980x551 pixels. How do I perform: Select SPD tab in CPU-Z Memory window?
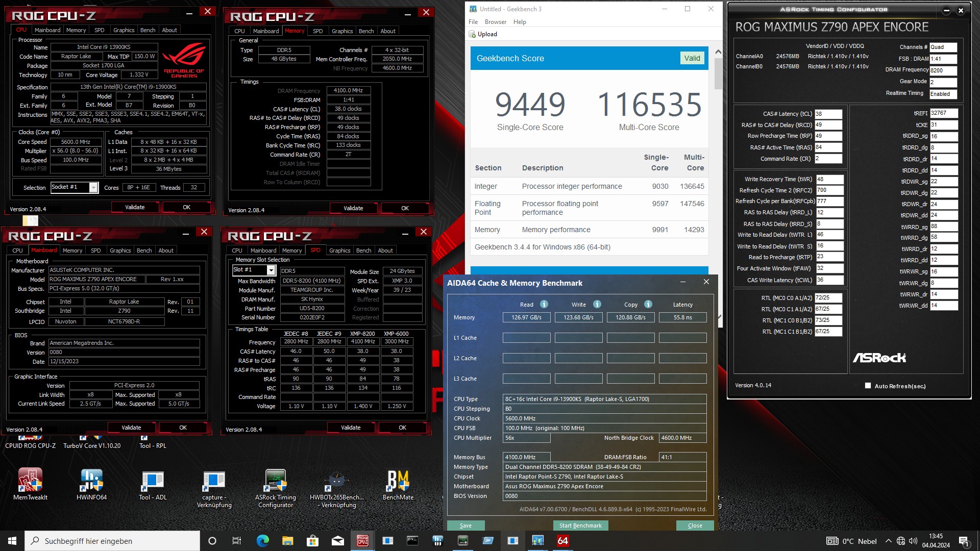point(317,31)
